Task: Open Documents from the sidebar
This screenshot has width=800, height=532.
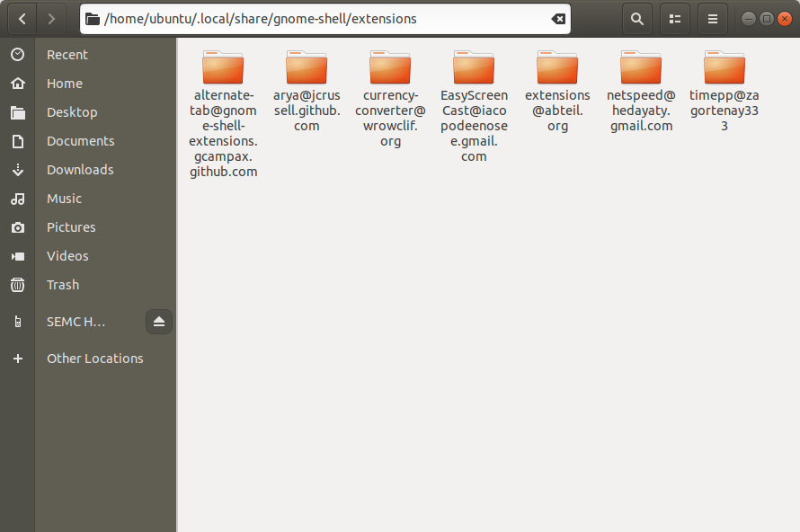Action: click(79, 140)
